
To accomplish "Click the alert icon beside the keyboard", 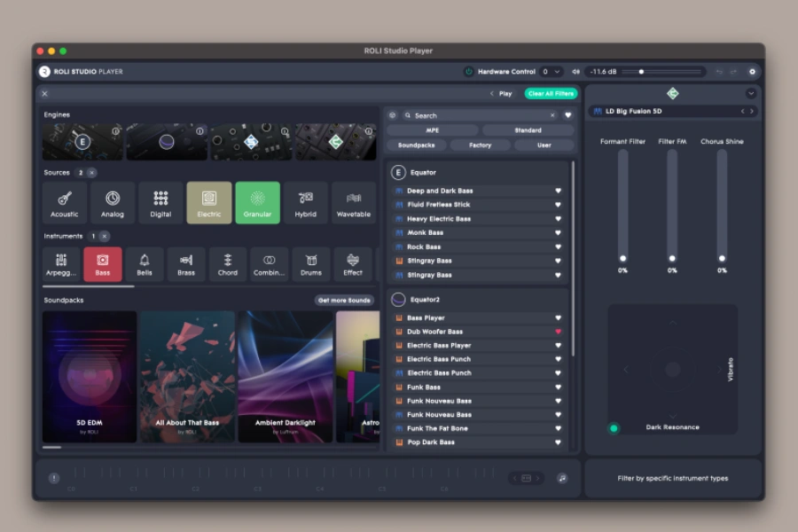I will 54,478.
